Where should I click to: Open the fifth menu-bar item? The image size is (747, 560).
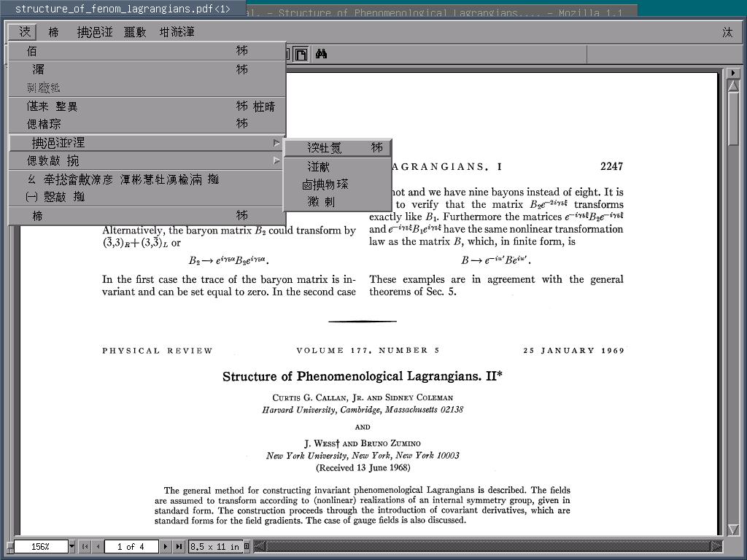pyautogui.click(x=177, y=32)
